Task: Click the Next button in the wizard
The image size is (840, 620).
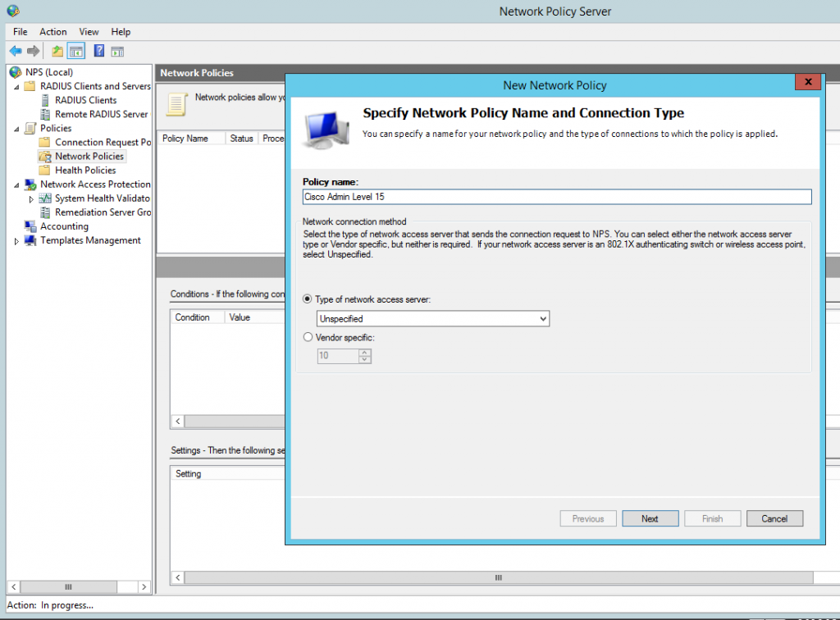Action: click(650, 518)
